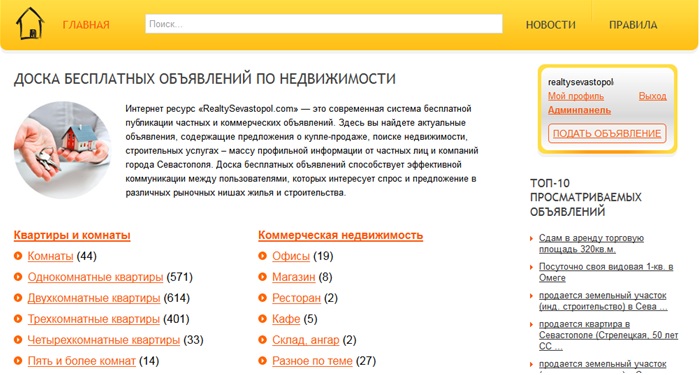Open the Склад, ангар category

point(306,340)
